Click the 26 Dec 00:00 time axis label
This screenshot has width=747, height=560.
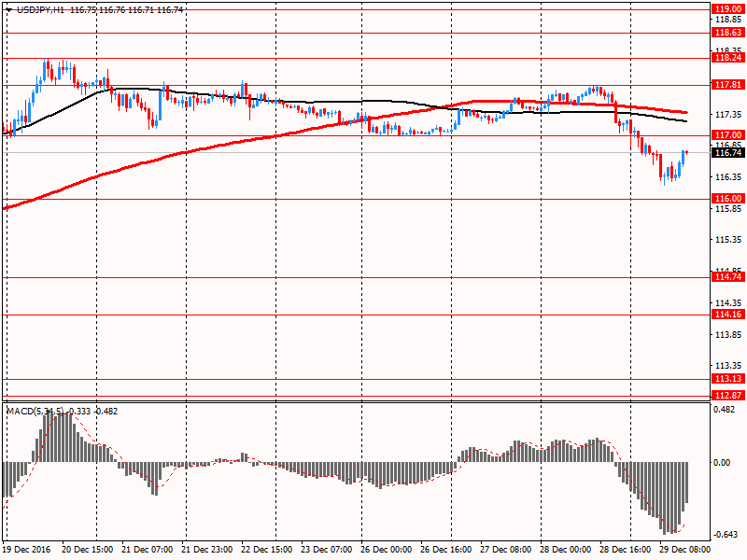point(387,550)
